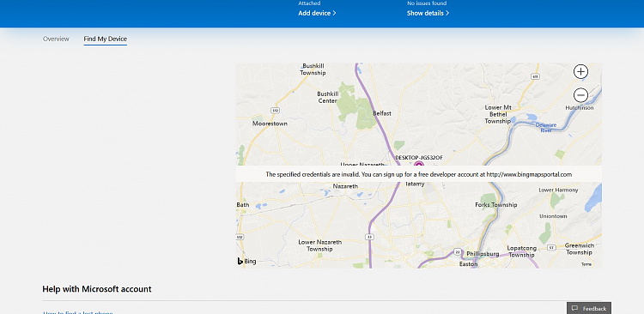Click the Bushkill Center map label
The width and height of the screenshot is (644, 314).
[327, 97]
